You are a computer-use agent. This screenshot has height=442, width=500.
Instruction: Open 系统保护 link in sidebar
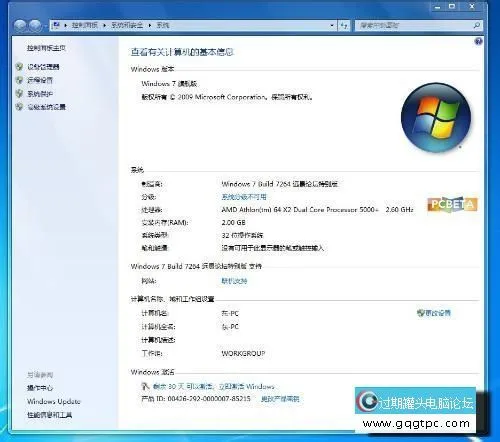click(40, 94)
